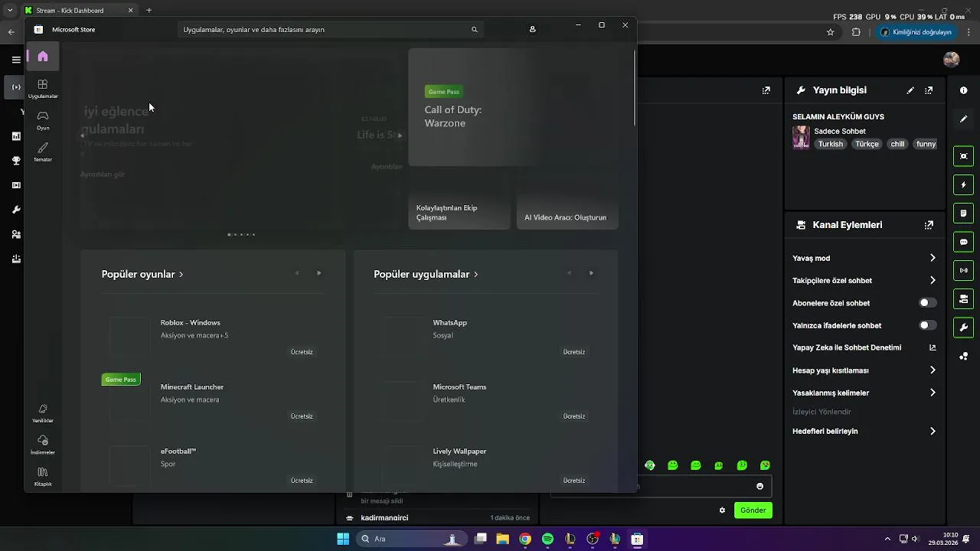
Task: Toggle the lightning bolt panel icon
Action: pyautogui.click(x=963, y=184)
